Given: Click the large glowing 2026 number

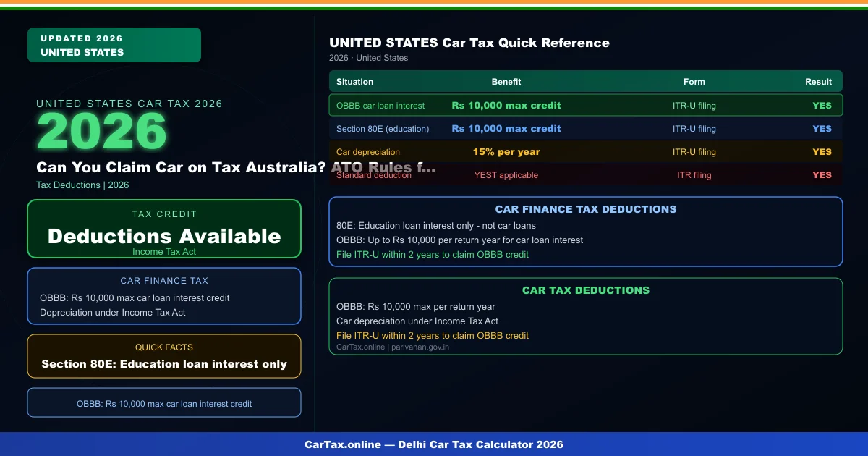Looking at the screenshot, I should [102, 132].
